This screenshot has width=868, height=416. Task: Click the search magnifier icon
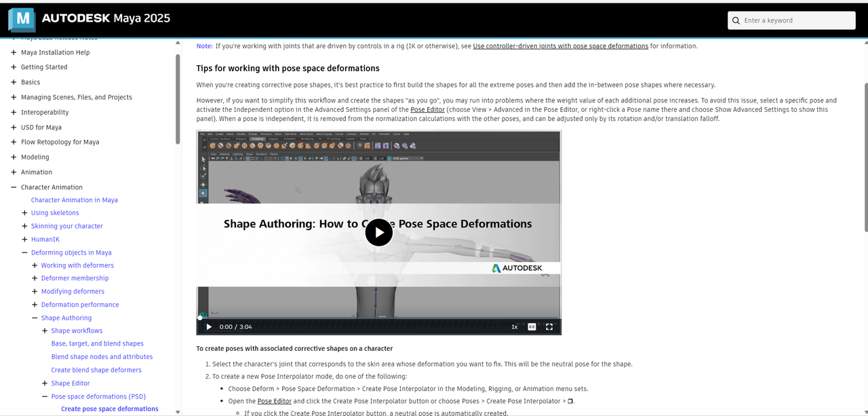tap(736, 20)
